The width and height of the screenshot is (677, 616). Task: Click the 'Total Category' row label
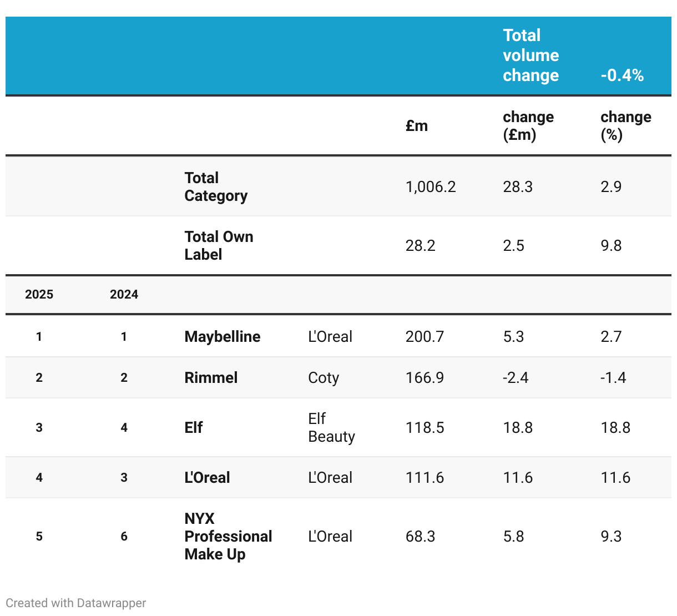click(x=216, y=187)
